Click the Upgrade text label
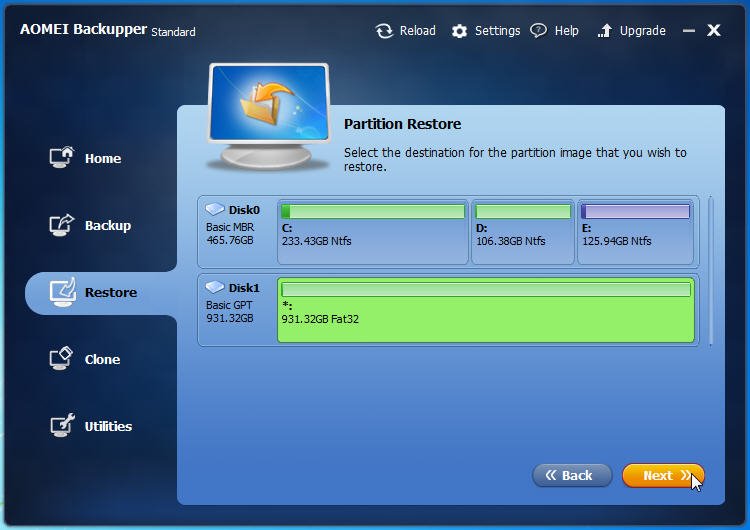 coord(642,31)
